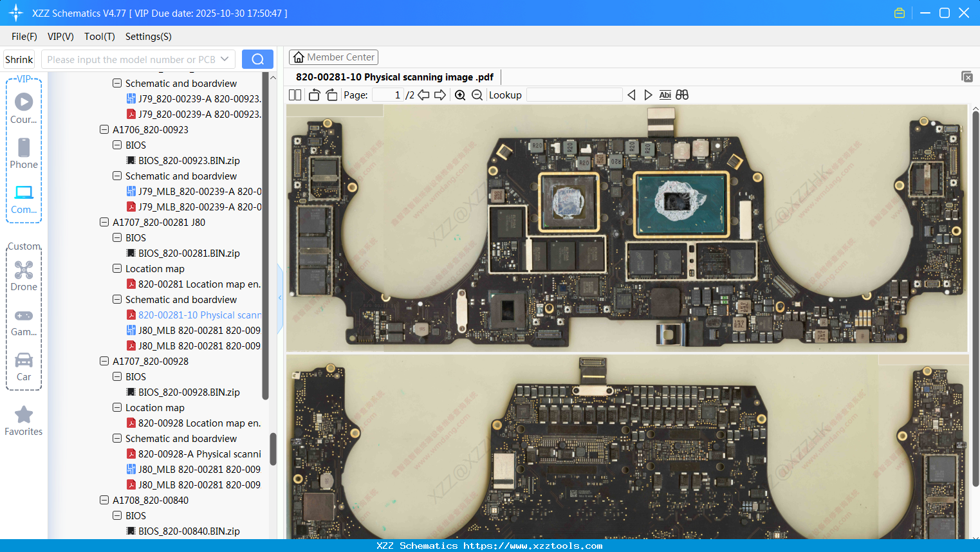Close the PDF tab with the corner icon
The image size is (980, 552).
click(x=967, y=77)
